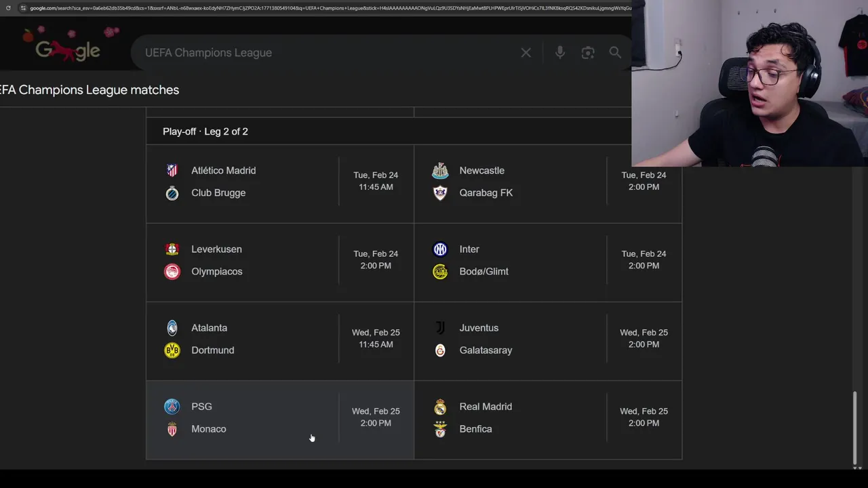Click Monaco club crest
This screenshot has width=868, height=488.
click(172, 429)
